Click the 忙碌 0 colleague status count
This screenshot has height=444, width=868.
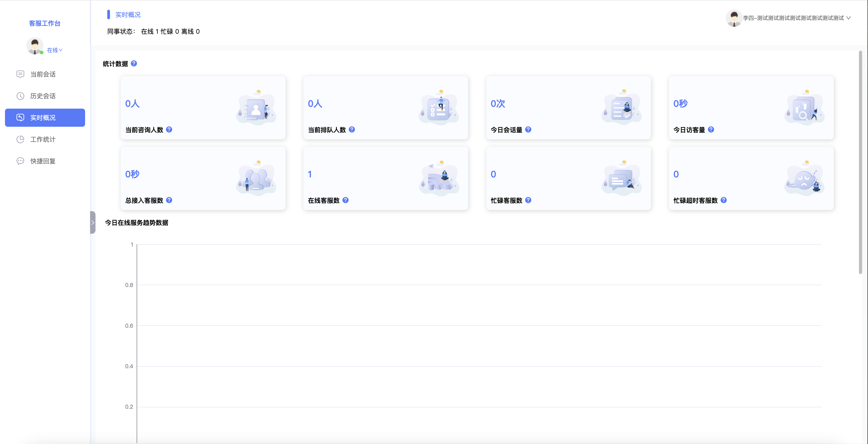tap(170, 31)
